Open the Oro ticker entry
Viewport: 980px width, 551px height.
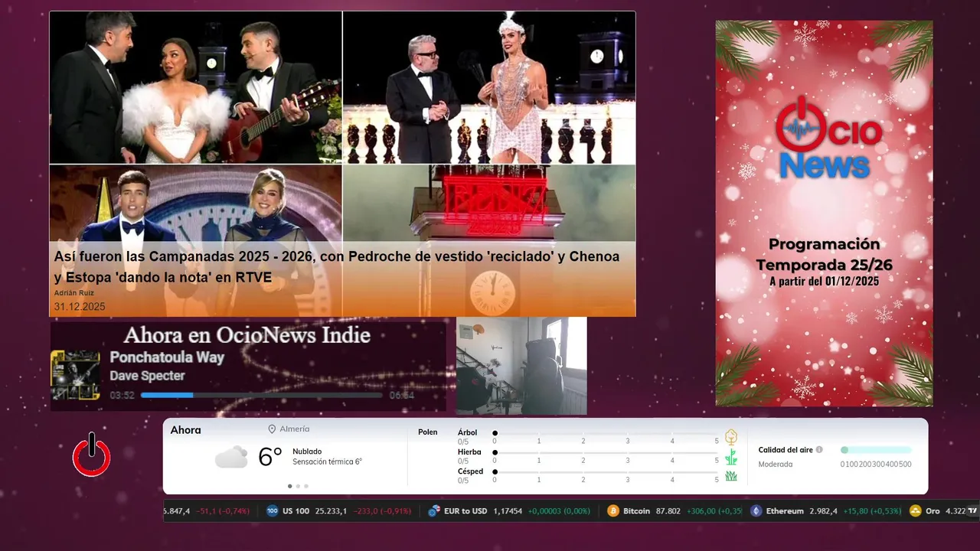pyautogui.click(x=937, y=511)
